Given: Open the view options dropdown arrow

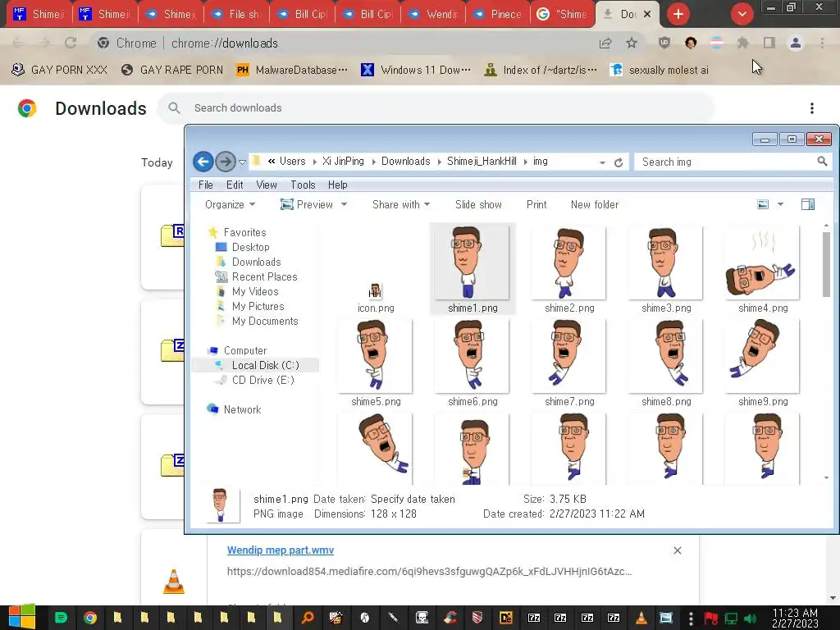Looking at the screenshot, I should [x=780, y=204].
